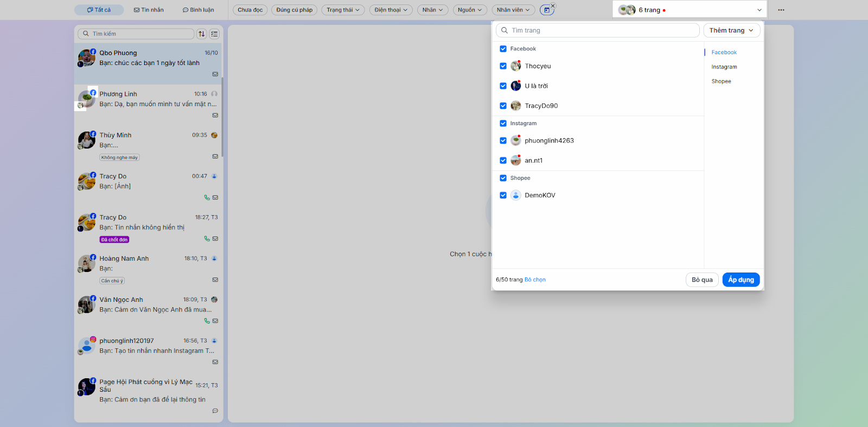Click the Áp dụng button
Viewport: 868px width, 427px height.
pos(741,280)
